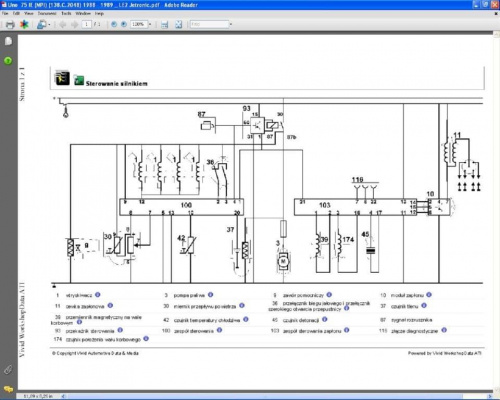Open the Attachments paperclip panel

click(8, 370)
